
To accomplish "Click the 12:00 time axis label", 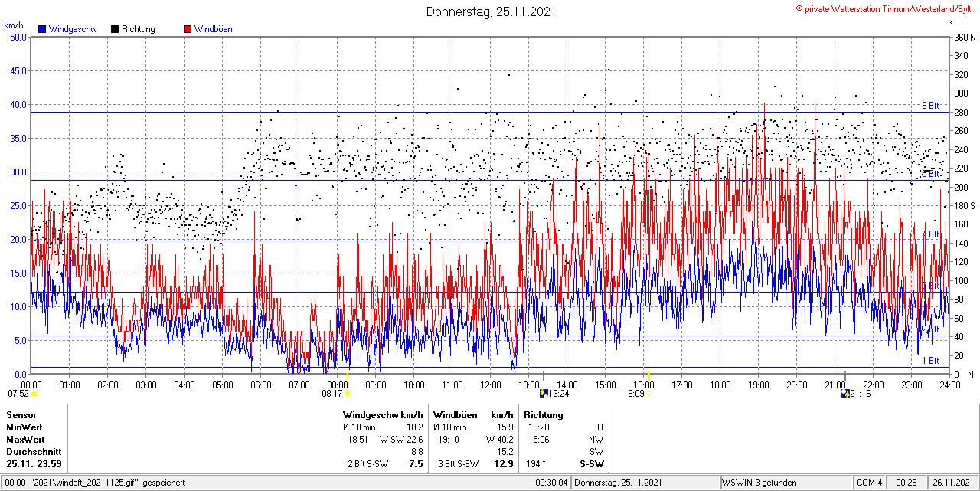I will click(491, 385).
